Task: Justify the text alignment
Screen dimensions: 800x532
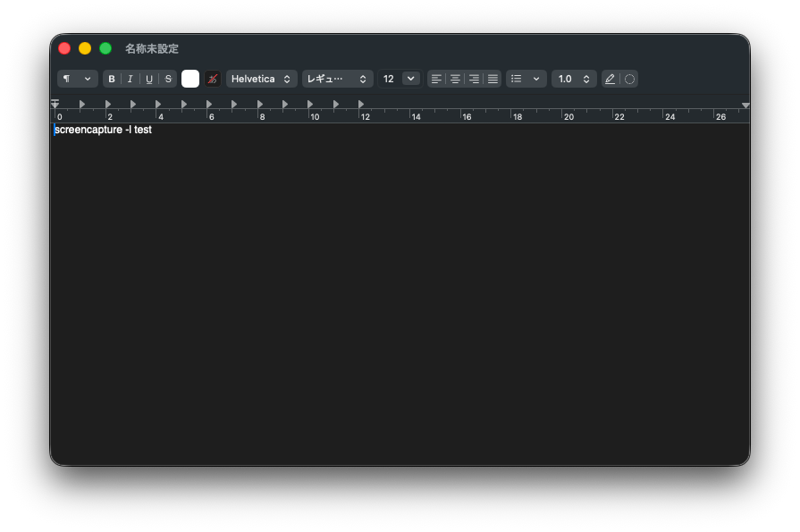Action: 493,80
